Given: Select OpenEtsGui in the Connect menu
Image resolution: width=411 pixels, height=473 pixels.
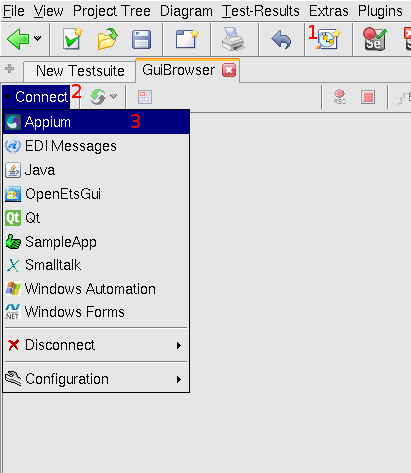Looking at the screenshot, I should [x=96, y=194].
